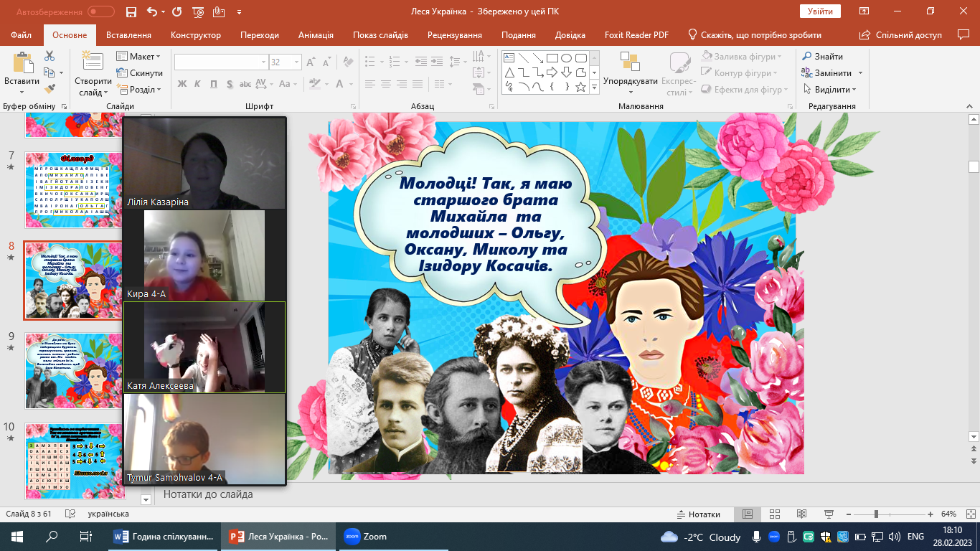Viewport: 980px width, 551px height.
Task: Expand the Розділ section dropdown
Action: [139, 89]
